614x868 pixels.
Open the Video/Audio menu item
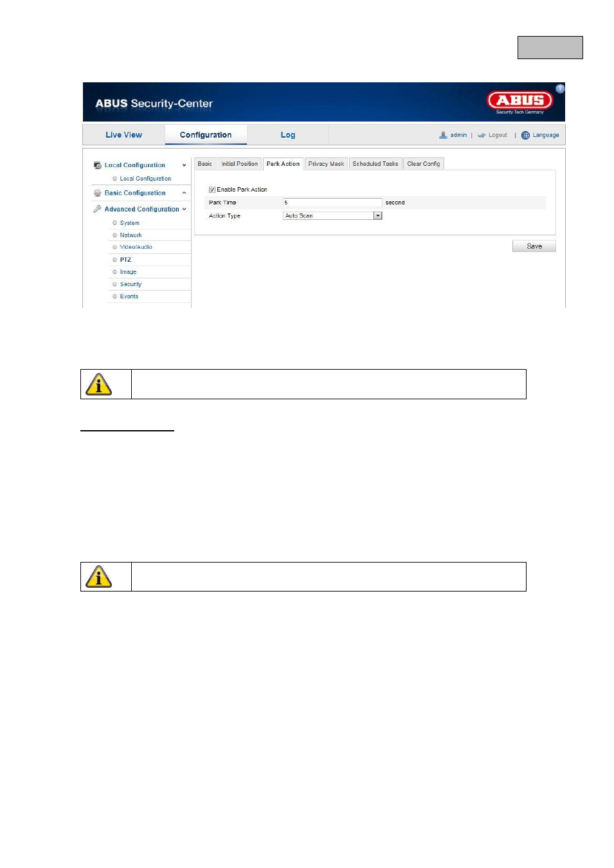point(136,247)
